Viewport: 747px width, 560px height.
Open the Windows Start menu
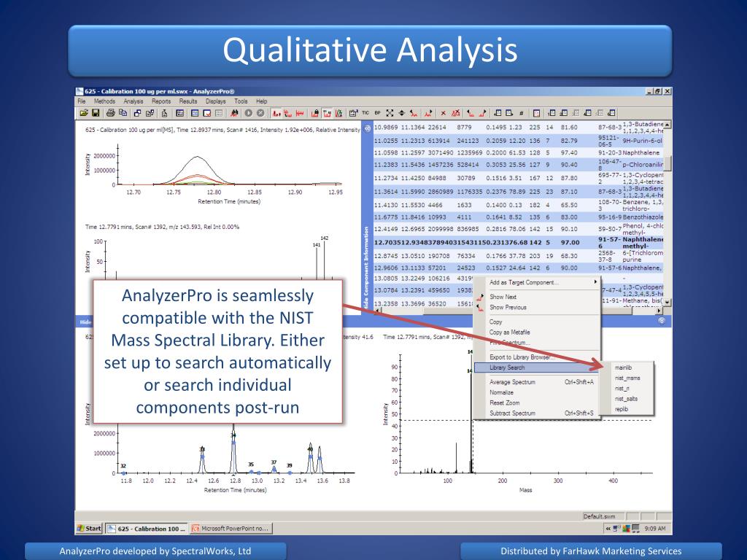click(90, 528)
